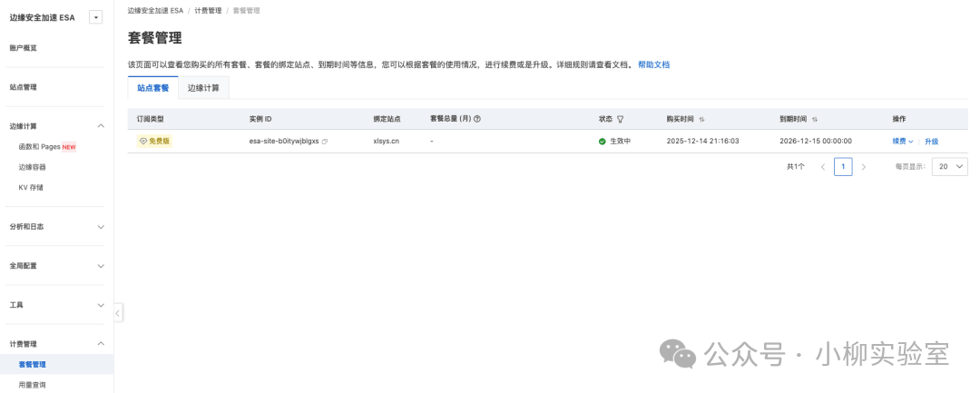Image resolution: width=980 pixels, height=393 pixels.
Task: Sort by 到期时间 using the sort icon
Action: (814, 119)
